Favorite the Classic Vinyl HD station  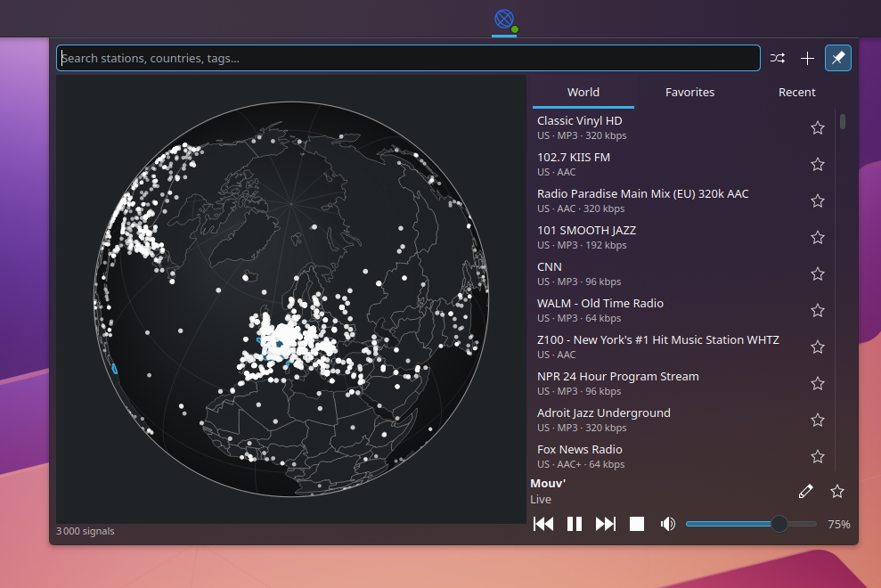click(818, 127)
